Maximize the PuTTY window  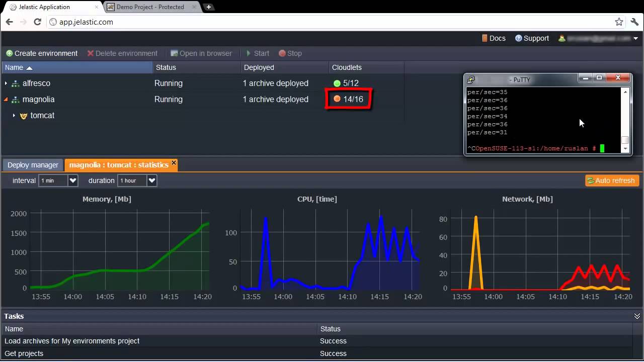coord(599,78)
